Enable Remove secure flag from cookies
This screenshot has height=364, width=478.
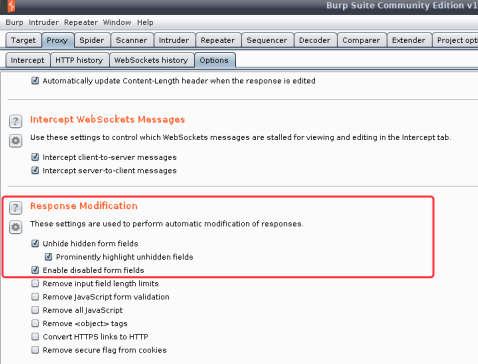pos(35,350)
